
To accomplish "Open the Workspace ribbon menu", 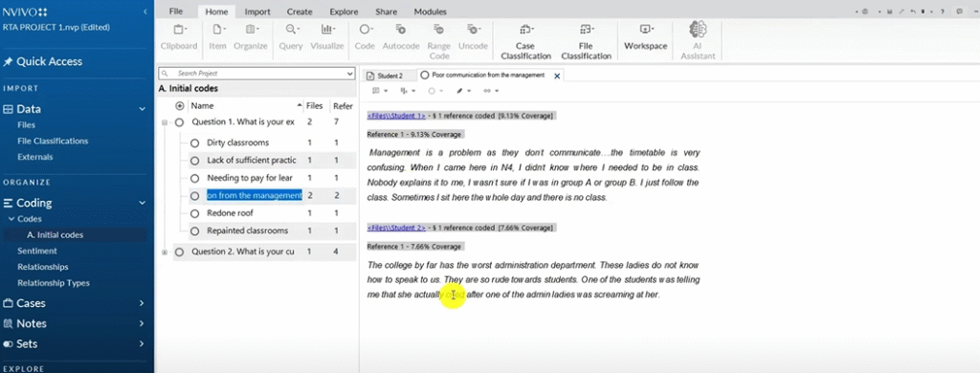I will click(x=646, y=37).
